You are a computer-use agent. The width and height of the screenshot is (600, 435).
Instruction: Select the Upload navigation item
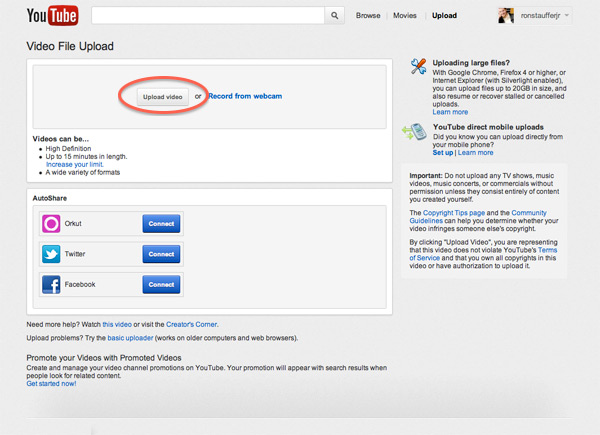point(444,16)
